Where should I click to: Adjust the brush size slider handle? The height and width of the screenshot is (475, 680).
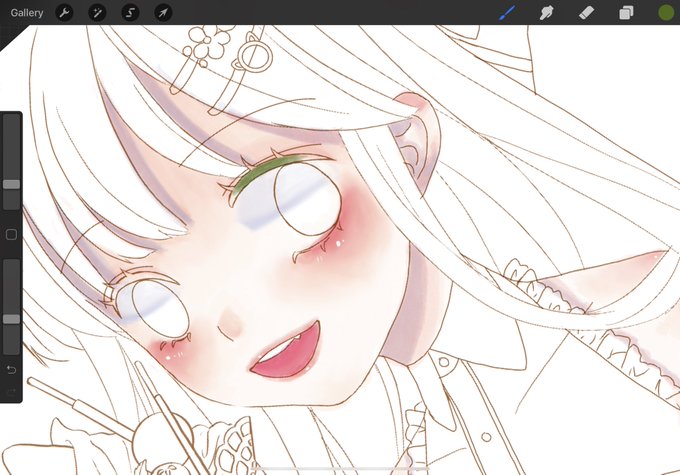point(12,184)
